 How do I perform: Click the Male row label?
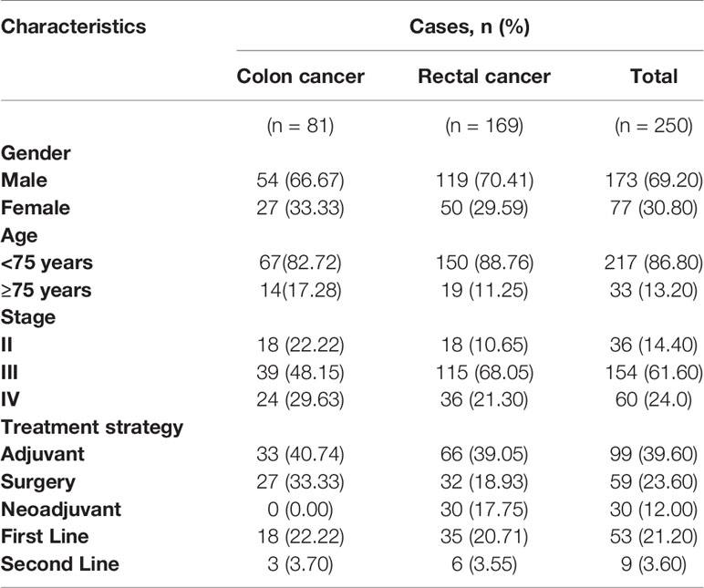pyautogui.click(x=25, y=180)
